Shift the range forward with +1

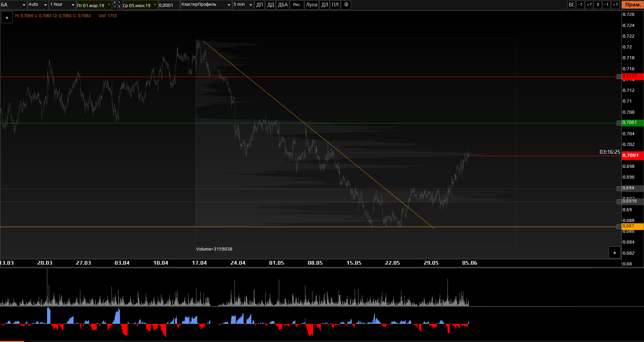coord(615,5)
